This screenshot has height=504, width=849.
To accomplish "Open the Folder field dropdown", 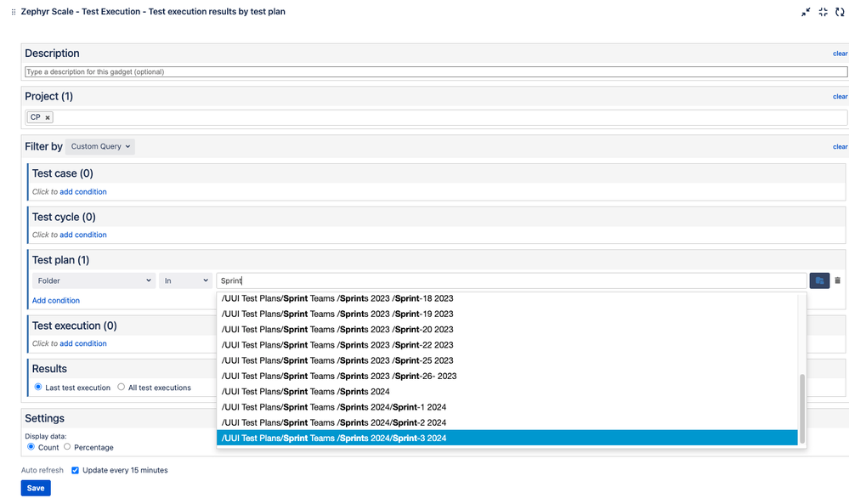I will [93, 280].
